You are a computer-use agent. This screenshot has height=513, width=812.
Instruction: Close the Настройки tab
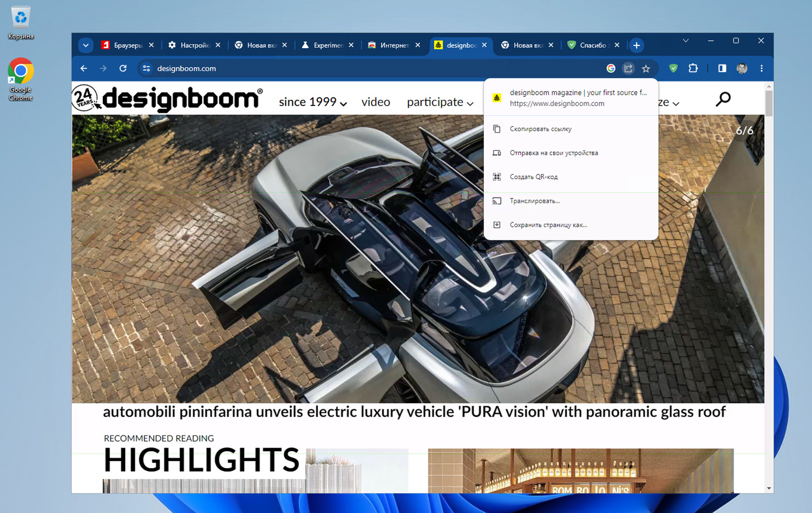pos(218,45)
